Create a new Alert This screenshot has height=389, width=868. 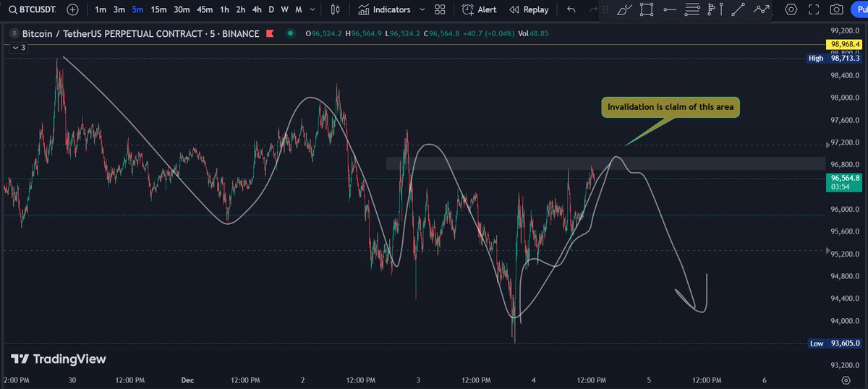point(480,9)
